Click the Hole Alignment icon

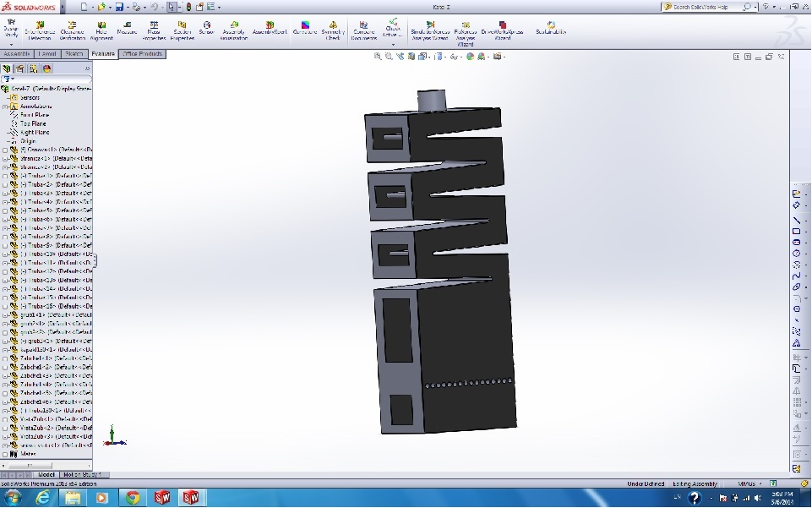tap(101, 30)
